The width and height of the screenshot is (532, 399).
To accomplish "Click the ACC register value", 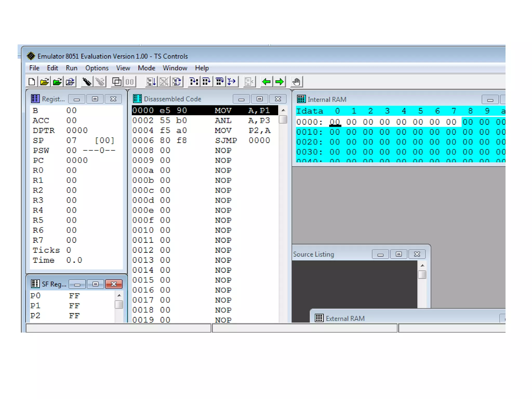I will click(x=71, y=121).
